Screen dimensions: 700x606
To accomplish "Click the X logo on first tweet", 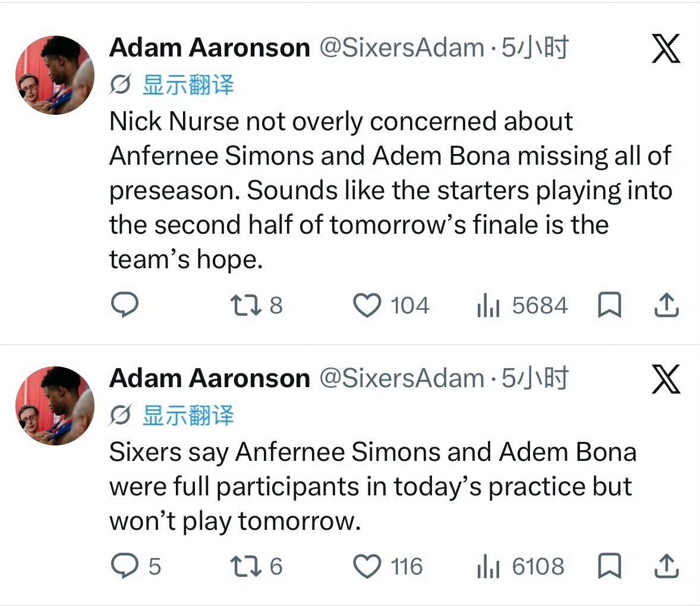I will tap(666, 48).
